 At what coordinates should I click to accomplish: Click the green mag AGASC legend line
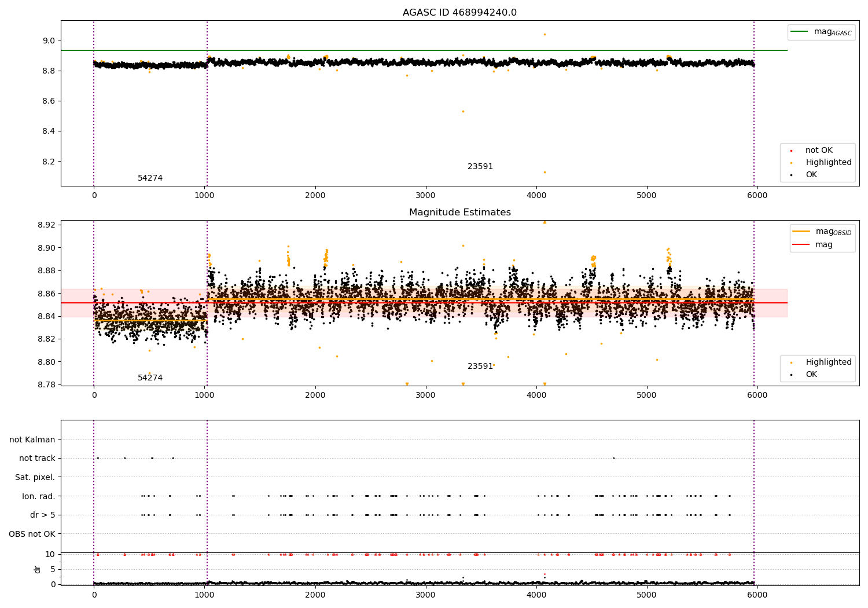[x=800, y=32]
